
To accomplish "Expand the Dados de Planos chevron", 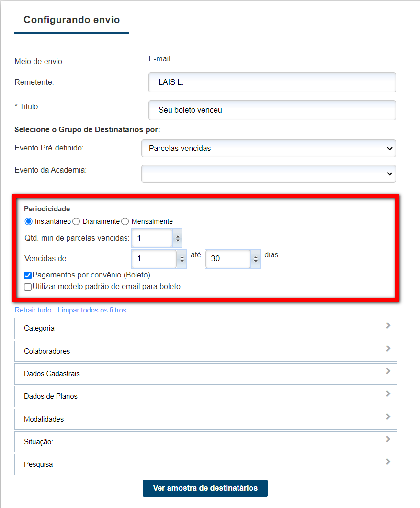I will [388, 394].
